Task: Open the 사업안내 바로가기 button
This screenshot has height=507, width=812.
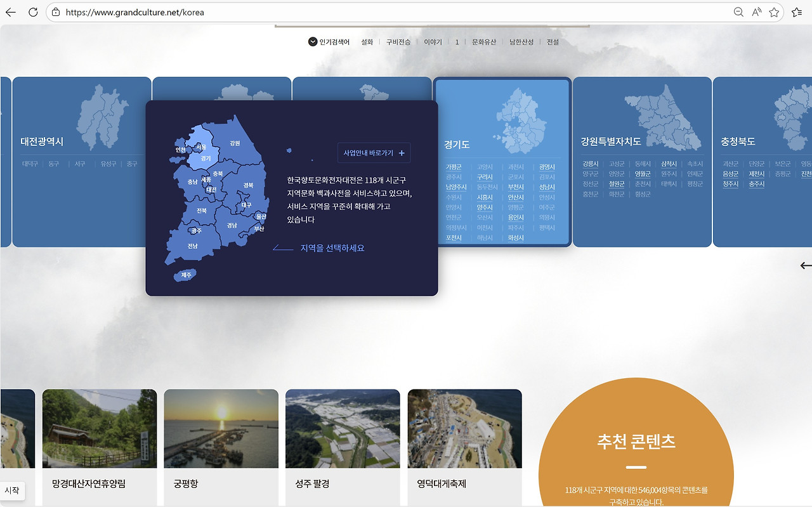Action: [374, 153]
